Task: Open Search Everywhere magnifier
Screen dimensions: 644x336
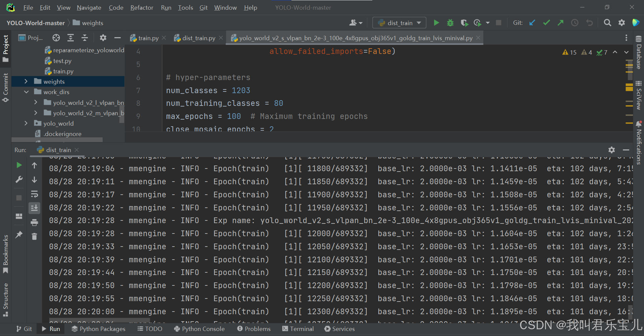Action: coord(607,23)
